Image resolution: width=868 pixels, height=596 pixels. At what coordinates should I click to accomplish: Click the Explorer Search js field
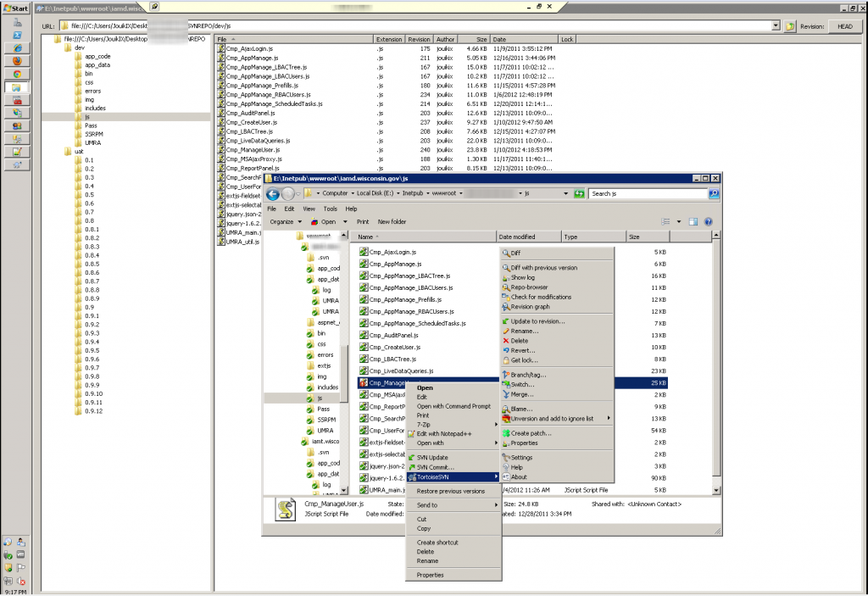648,193
